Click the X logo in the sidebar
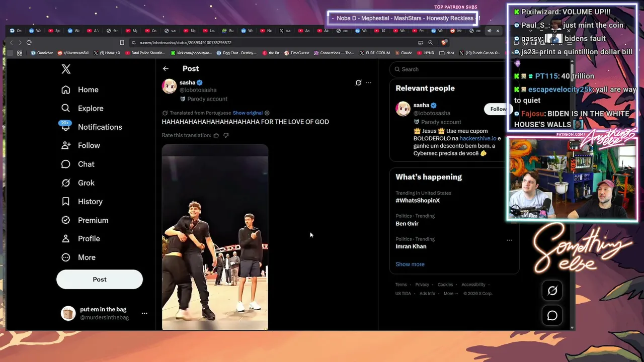644x362 pixels. [66, 69]
